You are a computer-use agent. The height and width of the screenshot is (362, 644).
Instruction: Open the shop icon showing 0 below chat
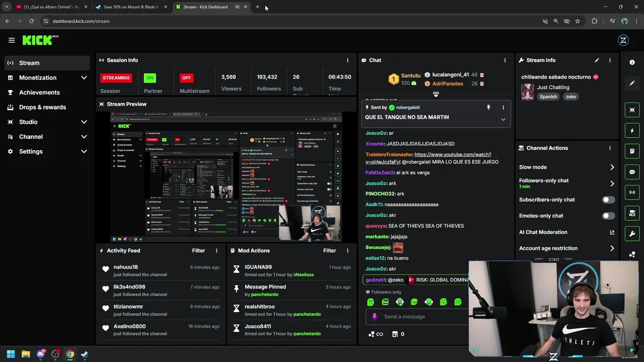pyautogui.click(x=398, y=334)
